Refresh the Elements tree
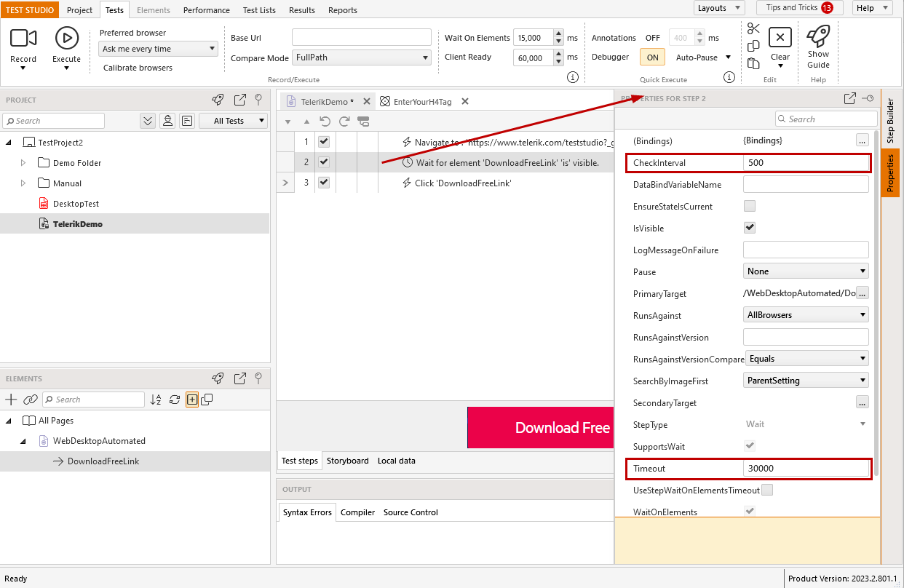Image resolution: width=904 pixels, height=588 pixels. [x=174, y=400]
